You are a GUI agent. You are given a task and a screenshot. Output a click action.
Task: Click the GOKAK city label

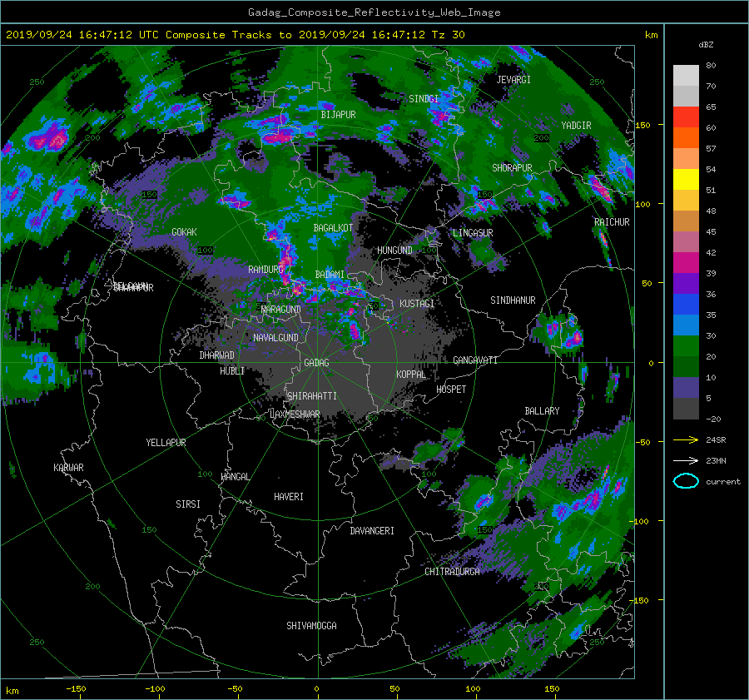coord(184,231)
